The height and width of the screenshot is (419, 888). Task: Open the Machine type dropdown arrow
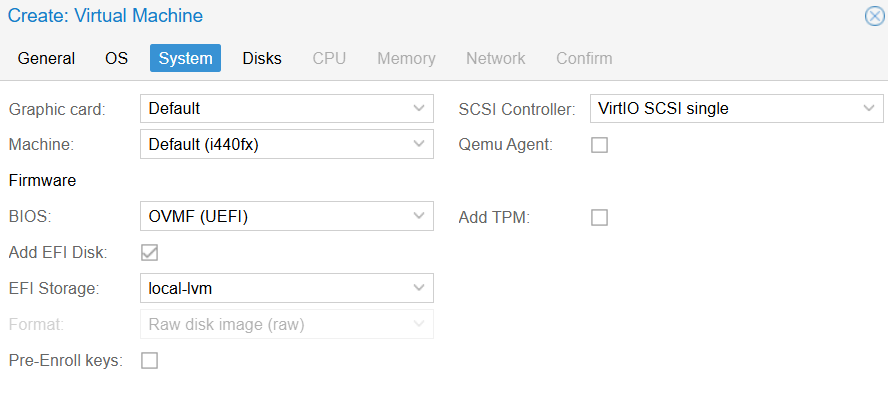click(419, 145)
